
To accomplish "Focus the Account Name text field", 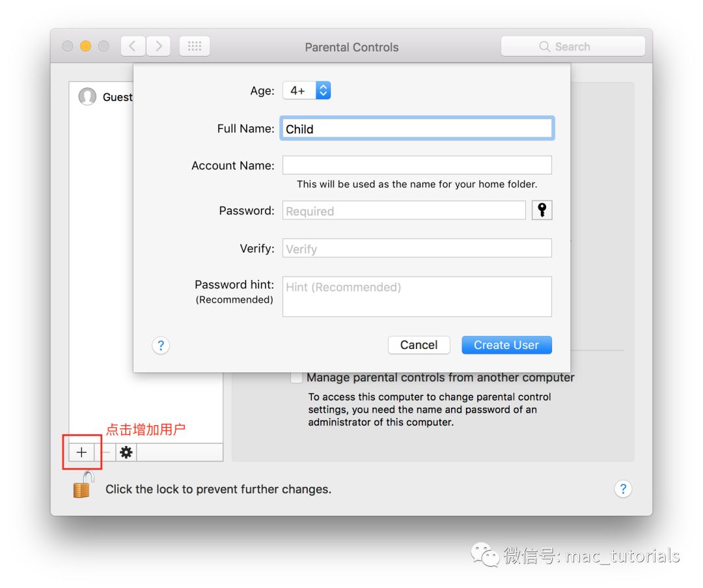I will point(417,165).
